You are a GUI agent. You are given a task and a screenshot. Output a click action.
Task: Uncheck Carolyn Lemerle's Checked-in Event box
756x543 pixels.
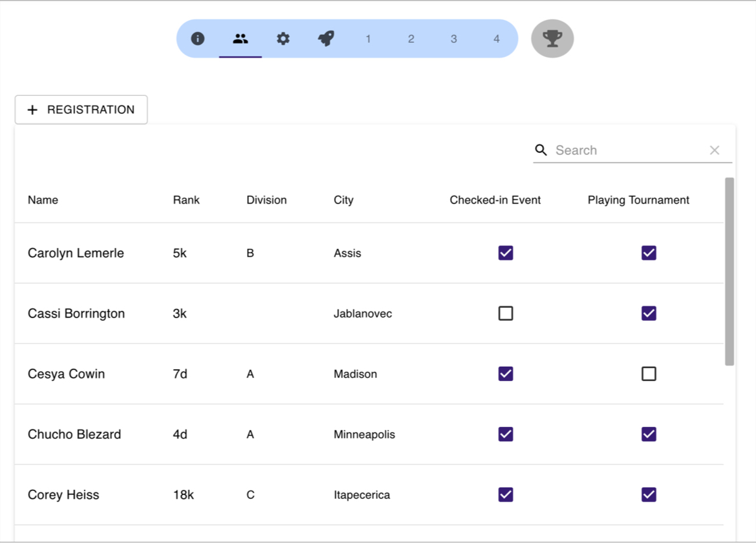pos(506,253)
